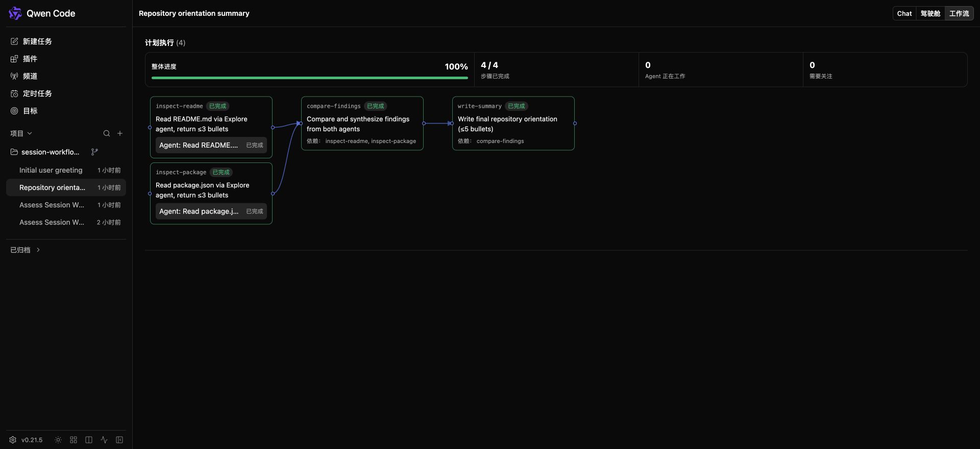
Task: Click the 已完成 badge on compare-findings
Action: click(x=376, y=106)
